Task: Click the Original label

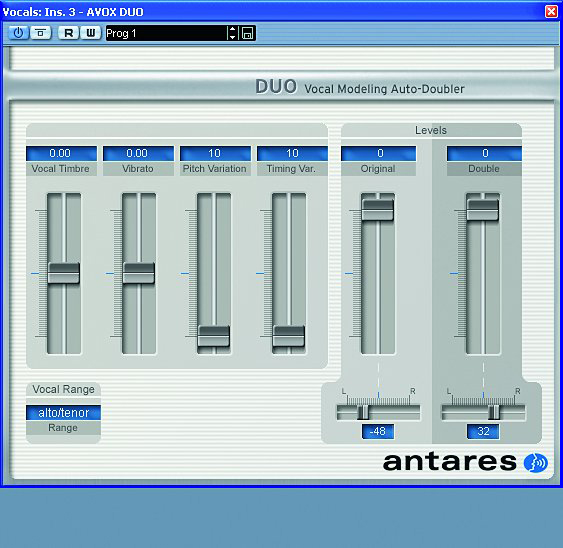Action: [x=378, y=168]
